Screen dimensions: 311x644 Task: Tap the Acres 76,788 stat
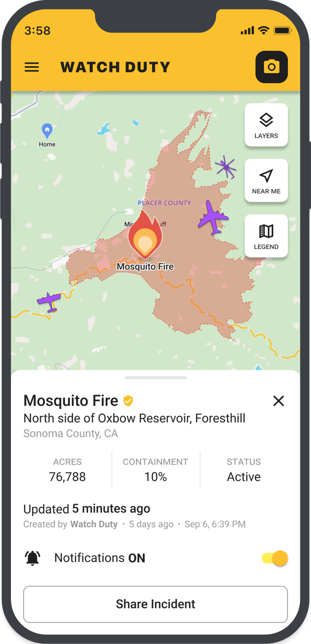pos(67,470)
